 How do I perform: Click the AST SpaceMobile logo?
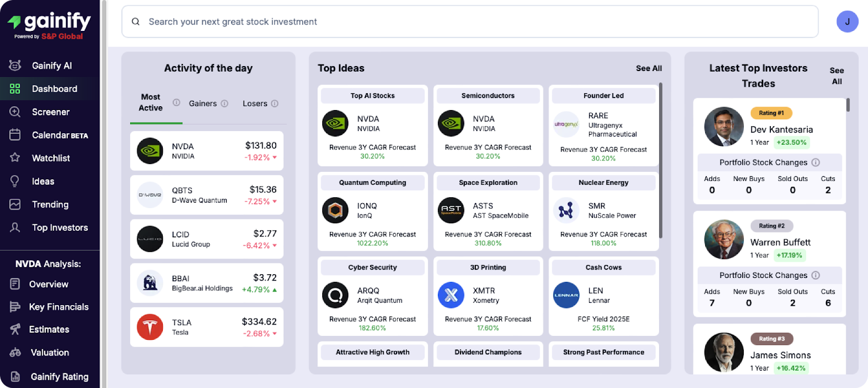(451, 210)
